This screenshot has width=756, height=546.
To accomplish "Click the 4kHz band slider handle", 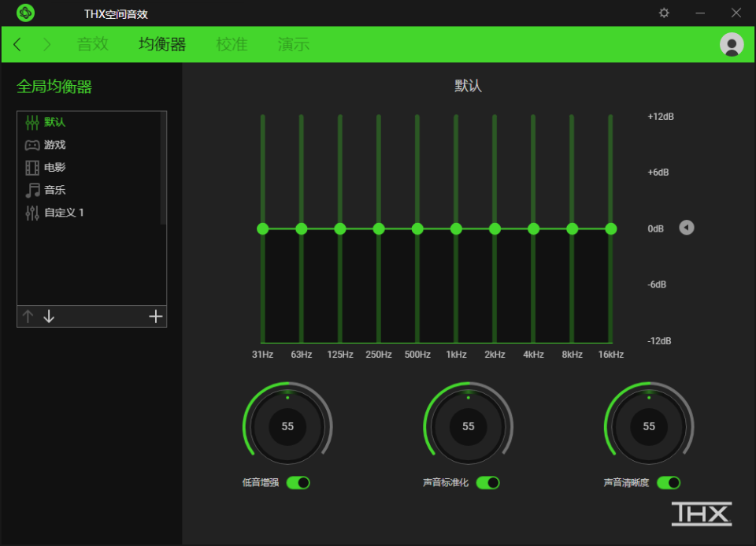I will pyautogui.click(x=533, y=229).
